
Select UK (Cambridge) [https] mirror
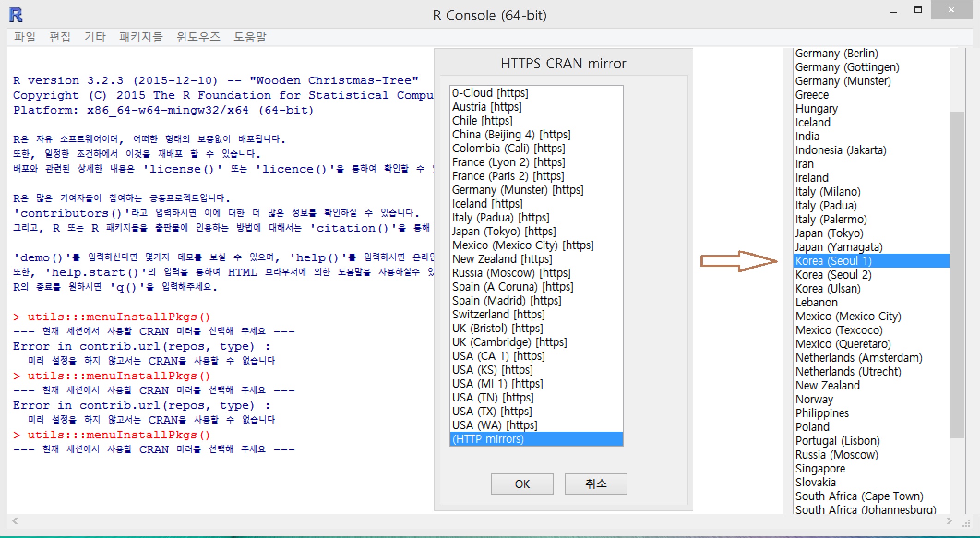click(x=537, y=342)
